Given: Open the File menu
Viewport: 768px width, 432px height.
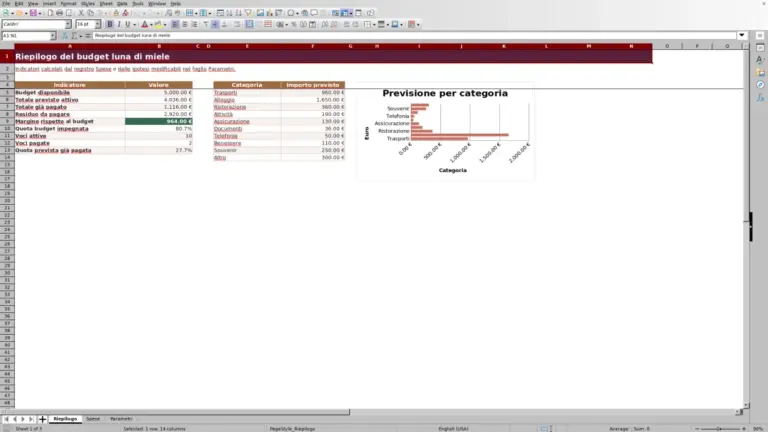Looking at the screenshot, I should tap(6, 3).
